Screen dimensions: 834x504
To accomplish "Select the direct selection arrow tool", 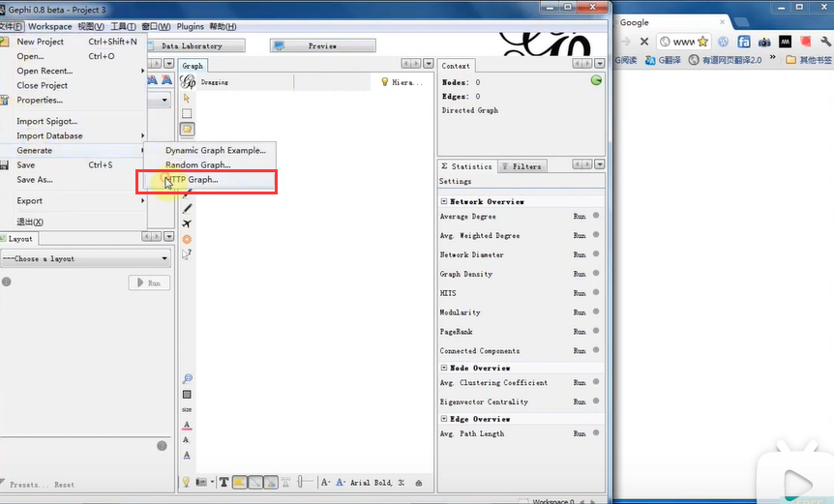I will [x=187, y=99].
